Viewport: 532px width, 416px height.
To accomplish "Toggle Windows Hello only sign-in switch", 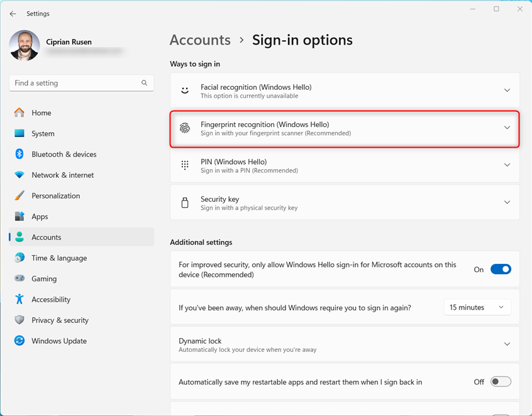I will point(501,269).
